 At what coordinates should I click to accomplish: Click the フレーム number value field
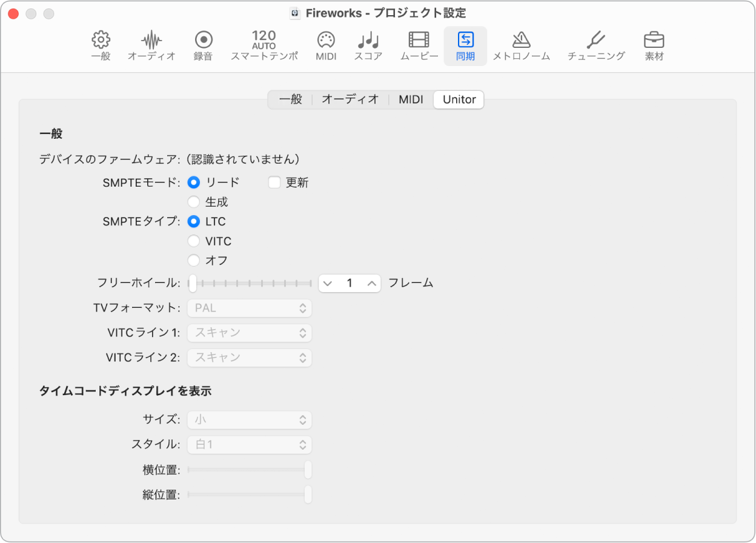(x=350, y=283)
